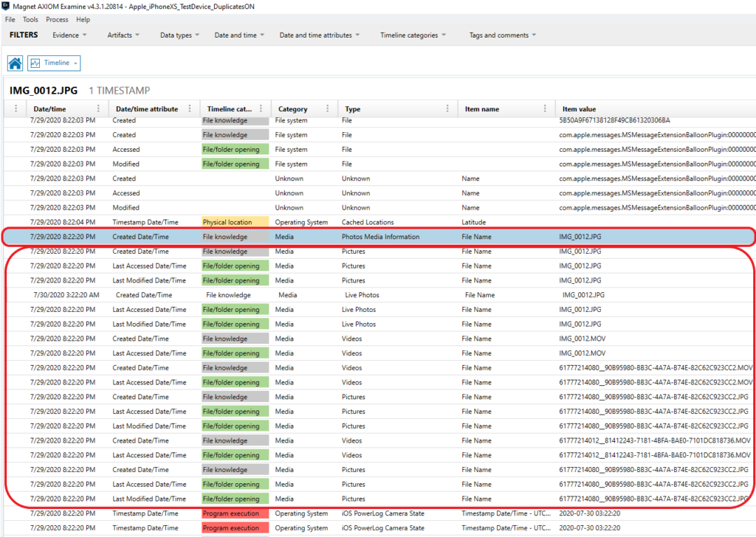
Task: Sort by Timeline category column header
Action: click(x=230, y=109)
